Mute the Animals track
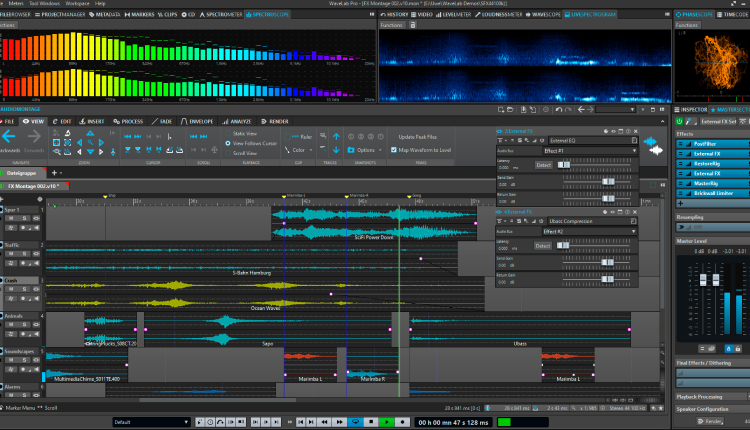The image size is (750, 430). (x=11, y=325)
